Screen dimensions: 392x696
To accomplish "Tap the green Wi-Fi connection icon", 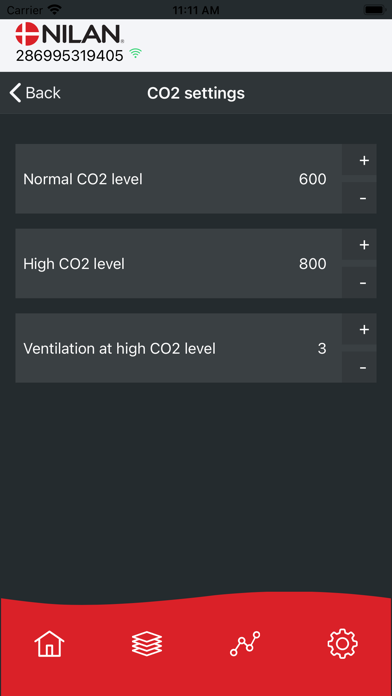I will point(135,54).
